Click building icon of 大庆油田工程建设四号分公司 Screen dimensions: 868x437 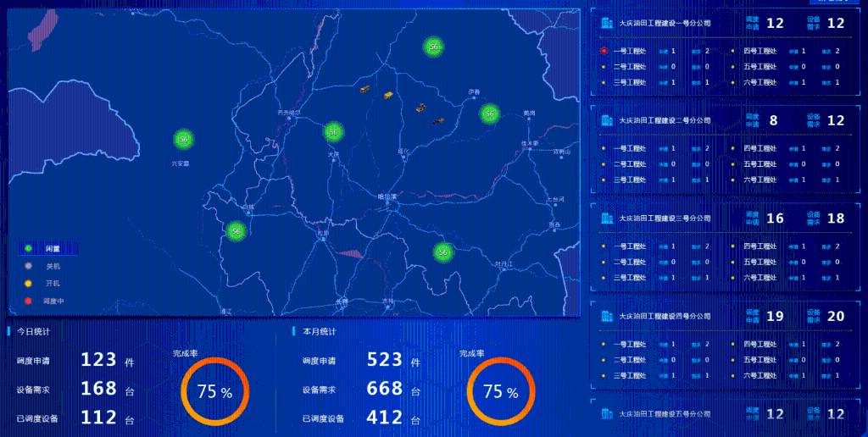click(606, 316)
